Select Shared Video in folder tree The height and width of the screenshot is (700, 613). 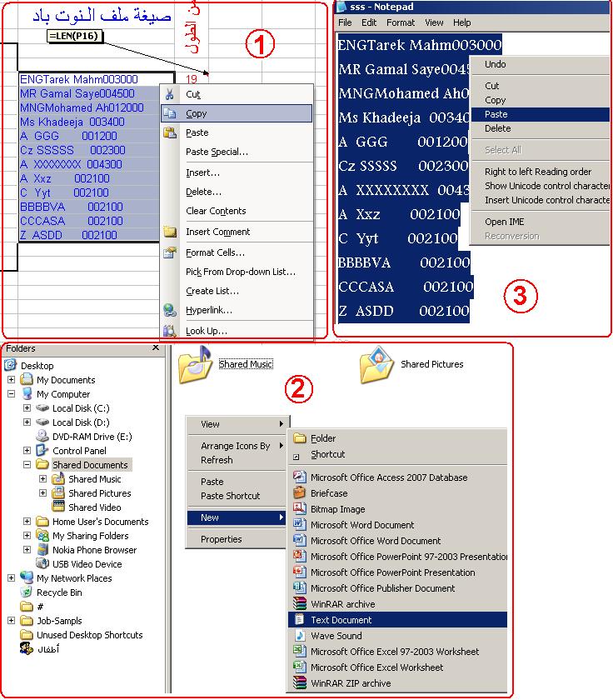point(95,507)
